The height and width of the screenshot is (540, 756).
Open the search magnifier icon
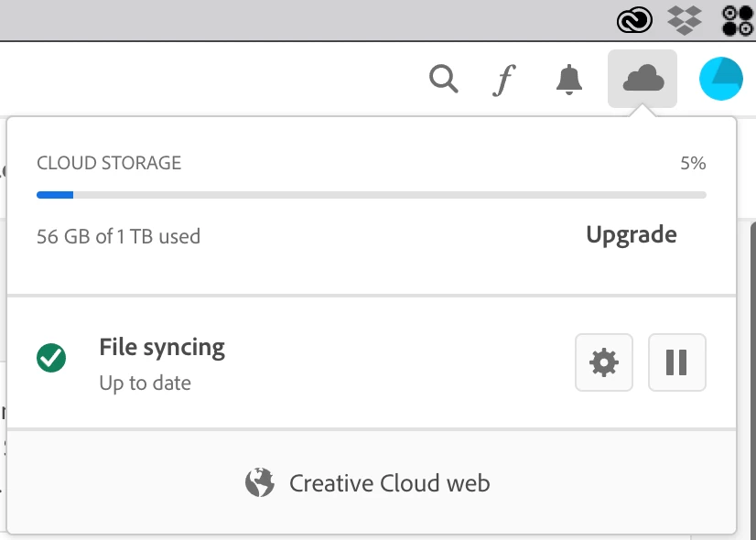pyautogui.click(x=444, y=79)
